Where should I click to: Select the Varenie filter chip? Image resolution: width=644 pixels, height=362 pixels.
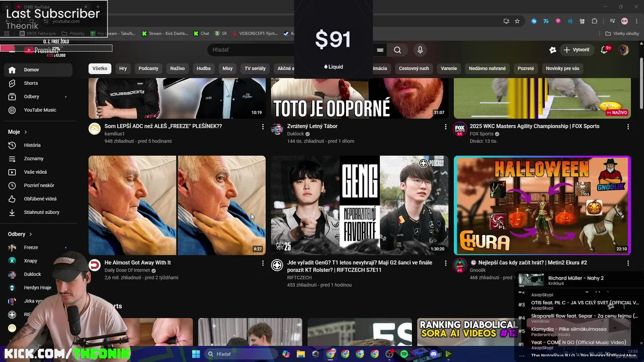[449, 68]
